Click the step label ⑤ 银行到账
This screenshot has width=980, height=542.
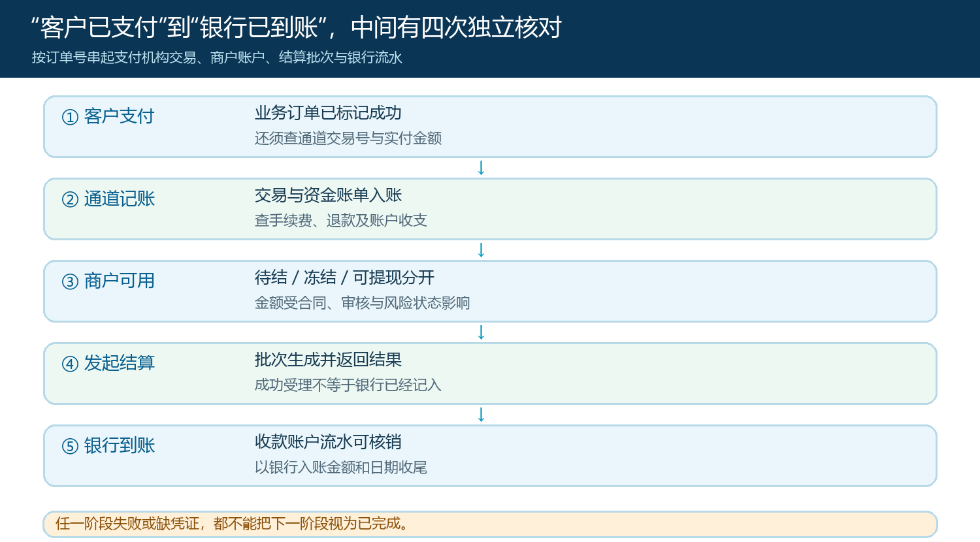coord(108,445)
